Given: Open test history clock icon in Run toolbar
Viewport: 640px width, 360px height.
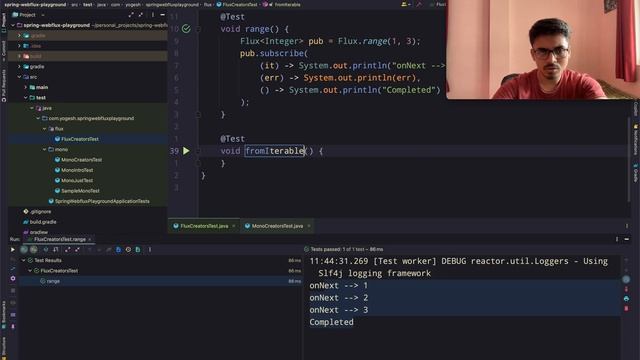Looking at the screenshot, I should (128, 249).
